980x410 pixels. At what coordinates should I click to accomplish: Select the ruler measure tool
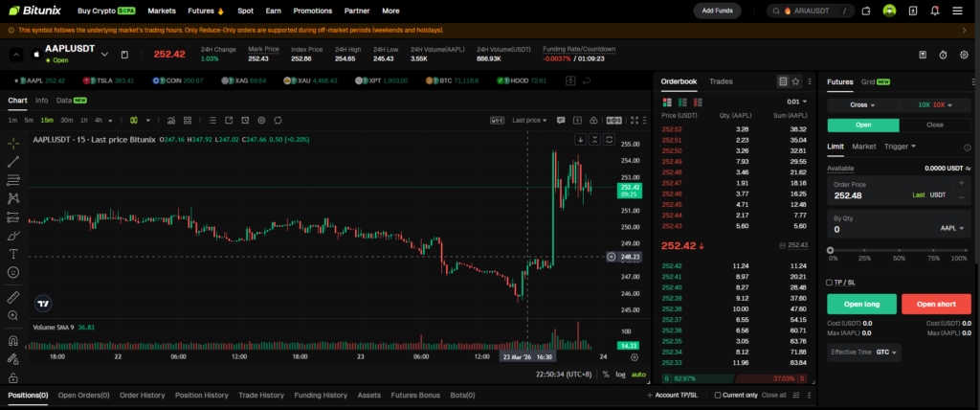coord(13,297)
